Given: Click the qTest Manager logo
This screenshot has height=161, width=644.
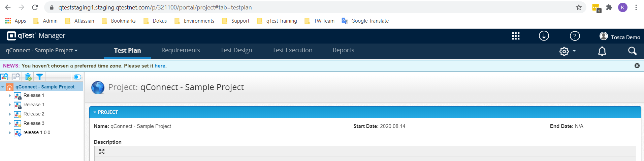Looking at the screenshot, I should (36, 35).
